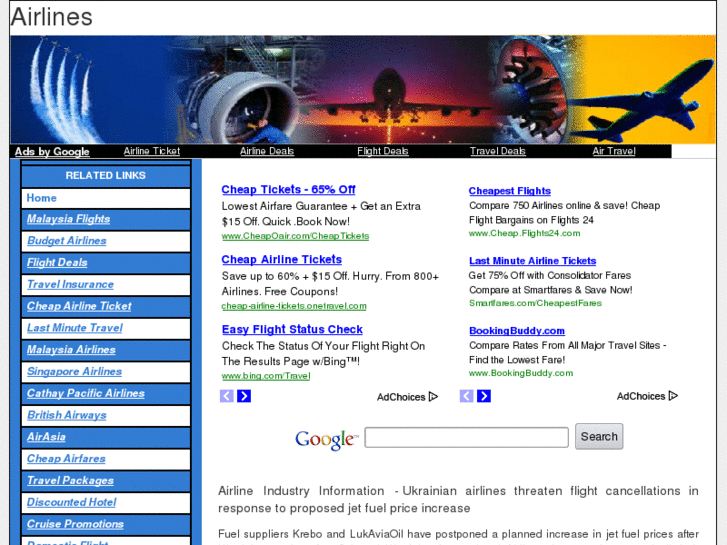Click the Search button

pos(599,436)
